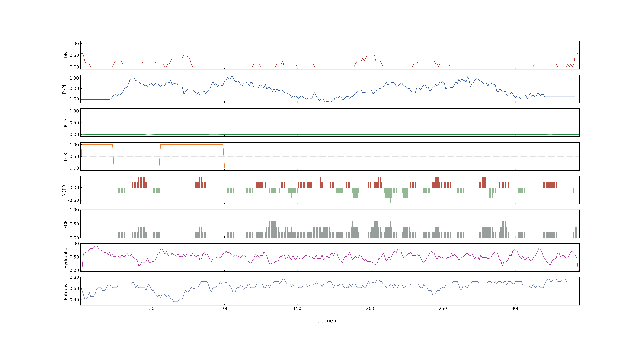Image resolution: width=644 pixels, height=343 pixels.
Task: Click the 0.40 tick on Entropy axis
Action: (74, 300)
